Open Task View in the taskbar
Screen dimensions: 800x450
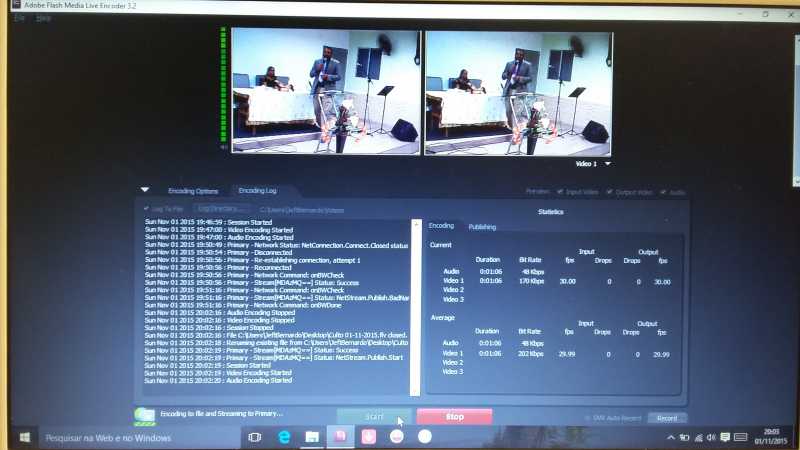(x=255, y=437)
